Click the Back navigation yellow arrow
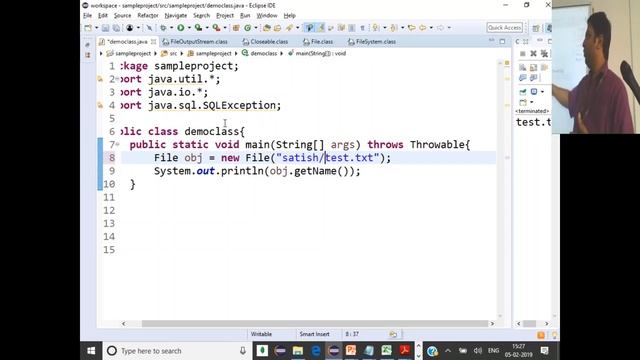The image size is (640, 360). (x=423, y=28)
